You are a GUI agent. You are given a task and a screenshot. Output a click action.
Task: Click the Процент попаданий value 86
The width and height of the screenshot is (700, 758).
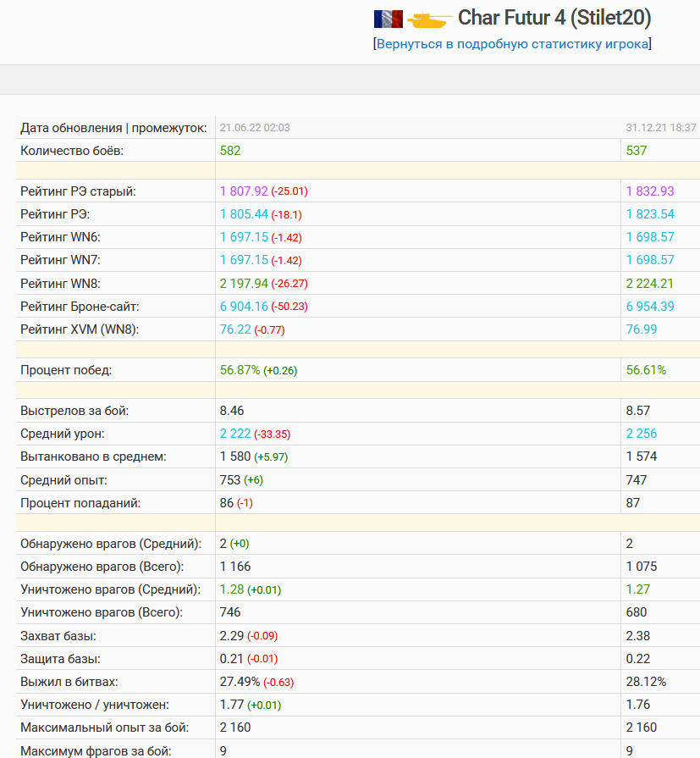[227, 503]
